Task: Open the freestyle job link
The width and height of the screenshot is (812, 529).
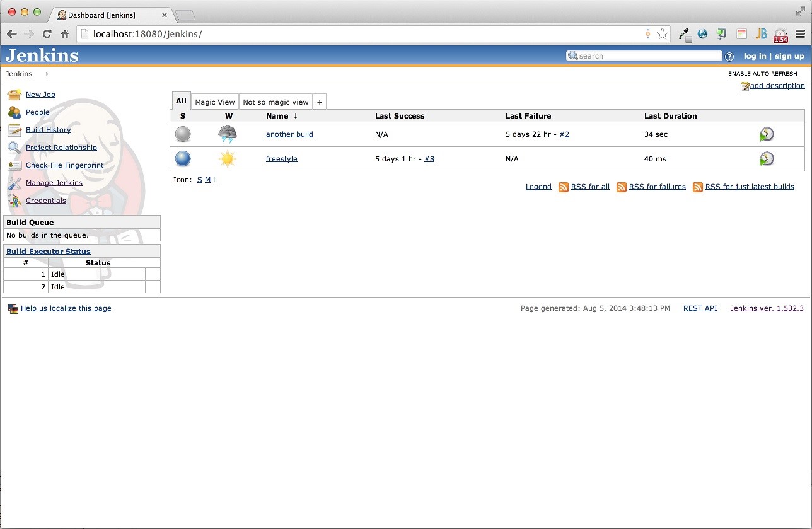Action: (x=282, y=159)
